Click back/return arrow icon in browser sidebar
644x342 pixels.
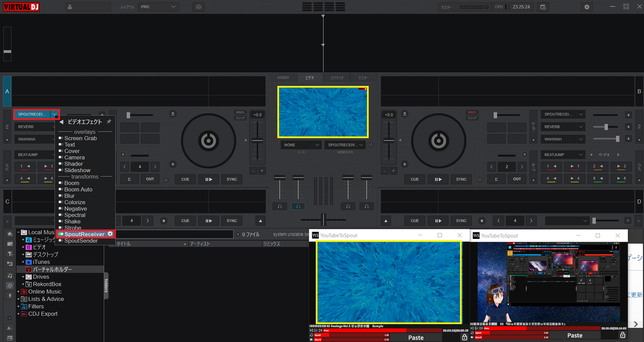pos(10,264)
